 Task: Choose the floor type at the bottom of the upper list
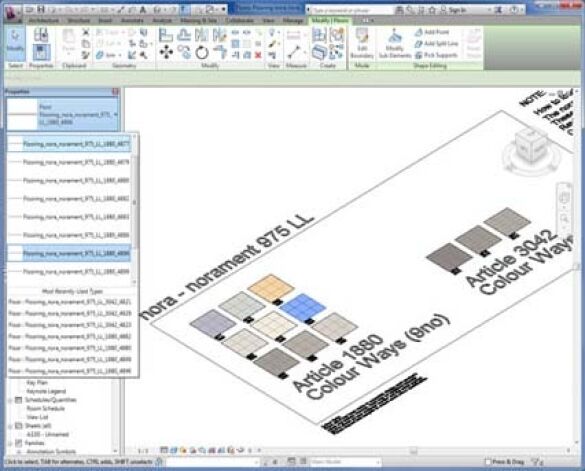click(69, 272)
